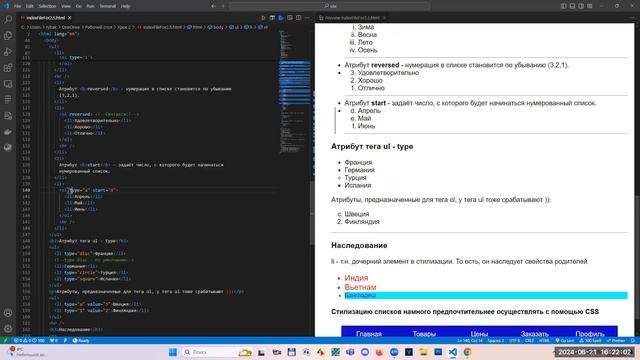Click the Go Forward arrow in the title bar

(x=222, y=6)
